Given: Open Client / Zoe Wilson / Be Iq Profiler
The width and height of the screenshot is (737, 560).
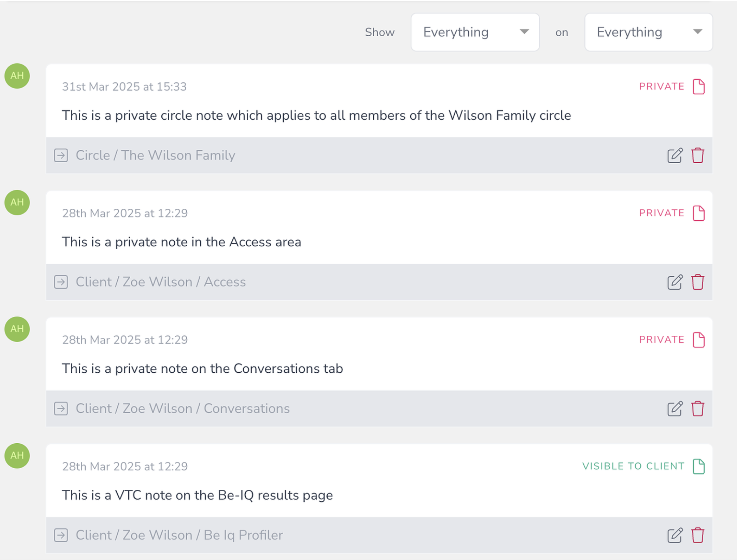Looking at the screenshot, I should 179,535.
